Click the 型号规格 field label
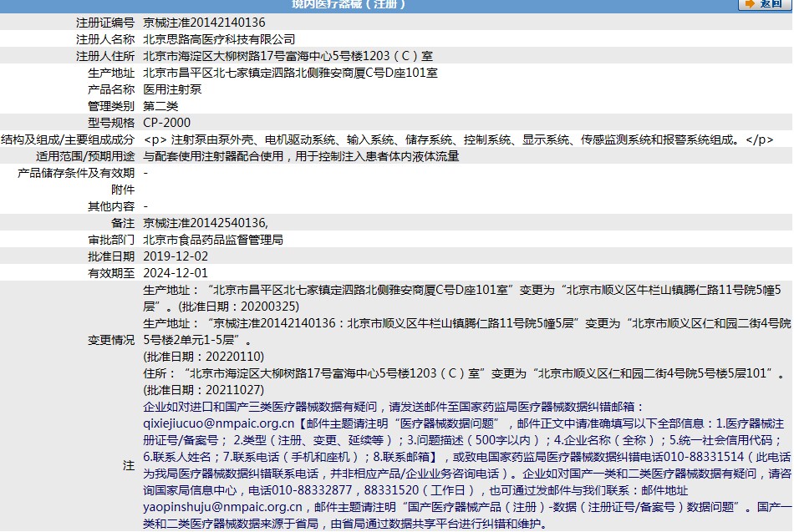794x532 pixels. click(x=111, y=123)
